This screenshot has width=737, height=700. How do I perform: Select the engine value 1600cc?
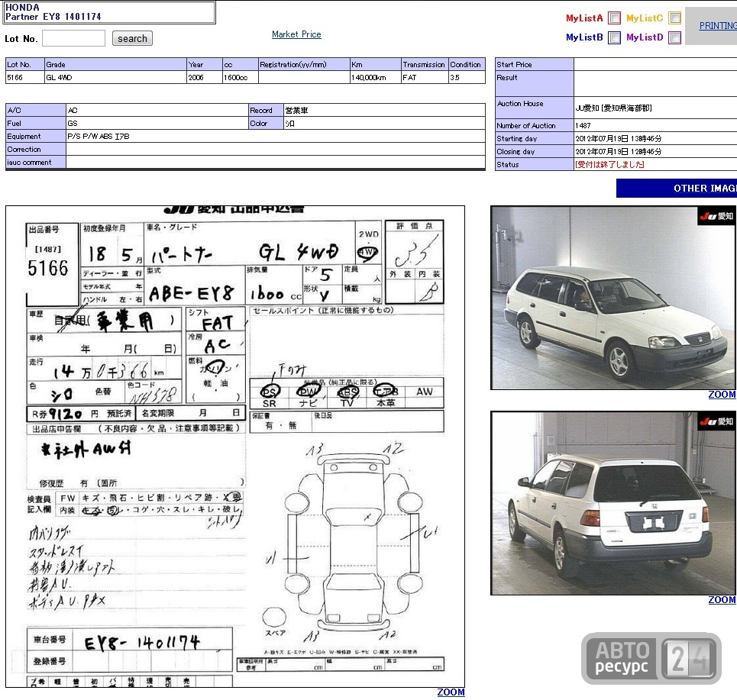click(235, 78)
